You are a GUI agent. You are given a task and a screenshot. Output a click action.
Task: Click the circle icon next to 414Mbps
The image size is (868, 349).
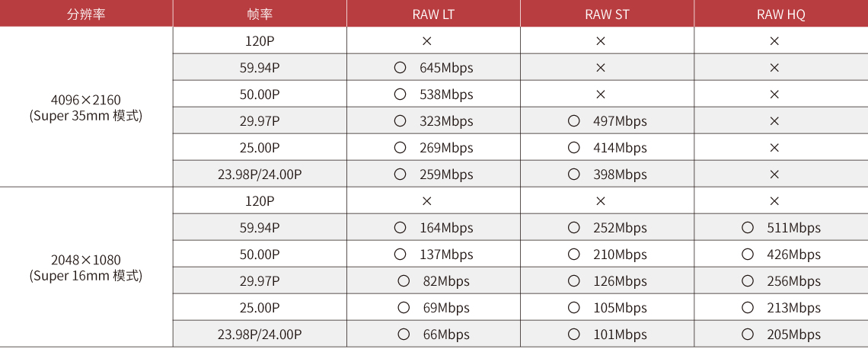pyautogui.click(x=574, y=147)
